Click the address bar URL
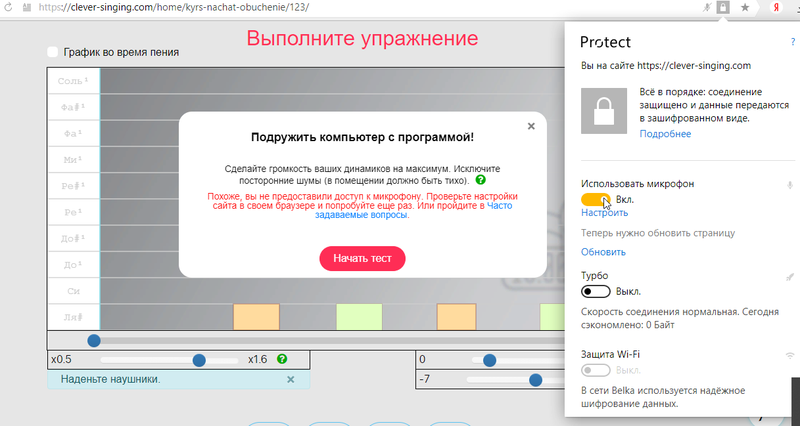The width and height of the screenshot is (800, 426). (x=173, y=8)
